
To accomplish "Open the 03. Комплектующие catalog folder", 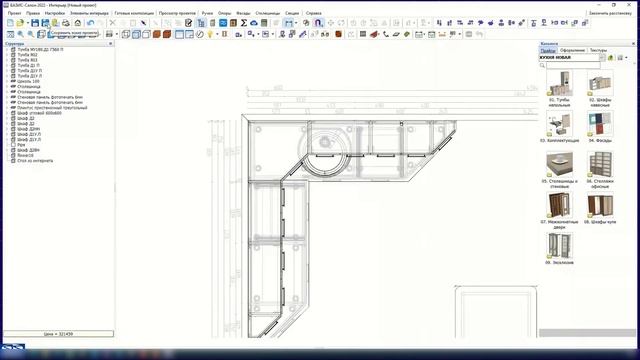I will 559,127.
